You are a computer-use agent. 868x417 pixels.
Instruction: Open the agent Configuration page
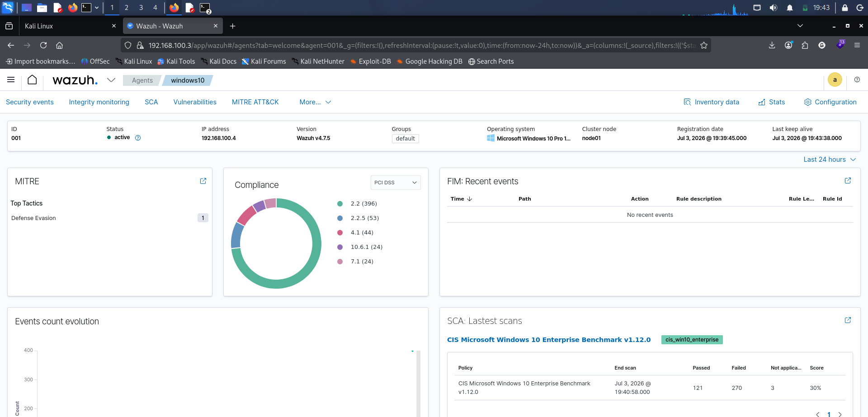[x=830, y=102]
